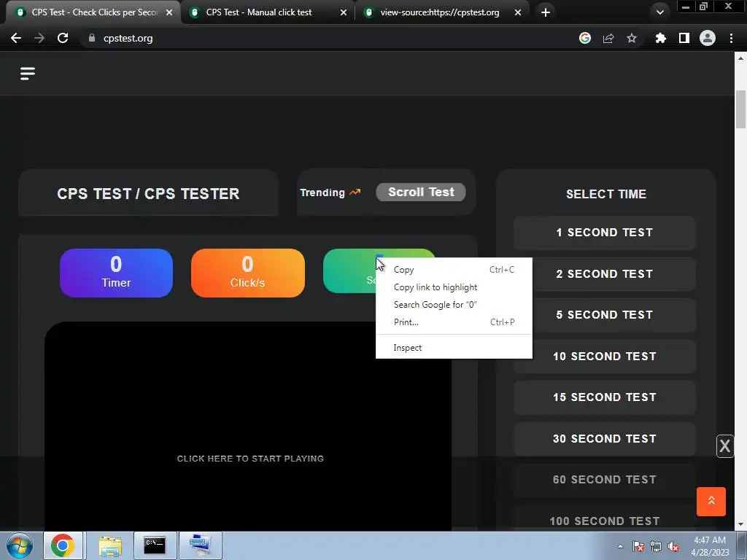Open a new tab with plus button
Viewport: 747px width, 560px height.
coord(546,12)
